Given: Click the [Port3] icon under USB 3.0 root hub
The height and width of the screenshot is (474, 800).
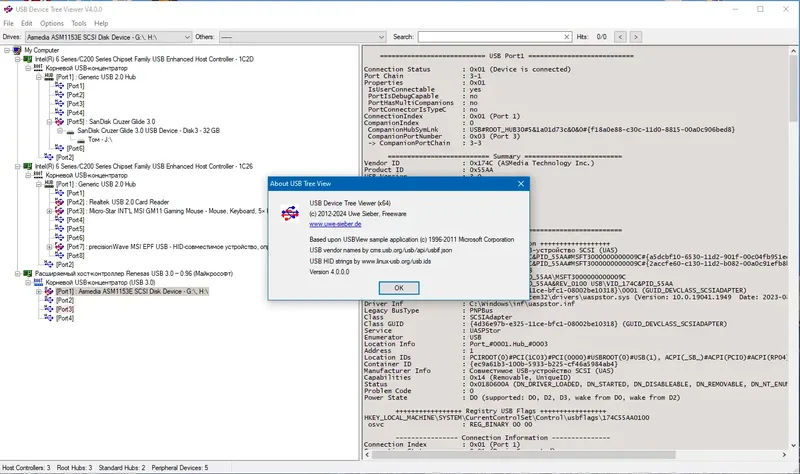Looking at the screenshot, I should click(x=49, y=309).
